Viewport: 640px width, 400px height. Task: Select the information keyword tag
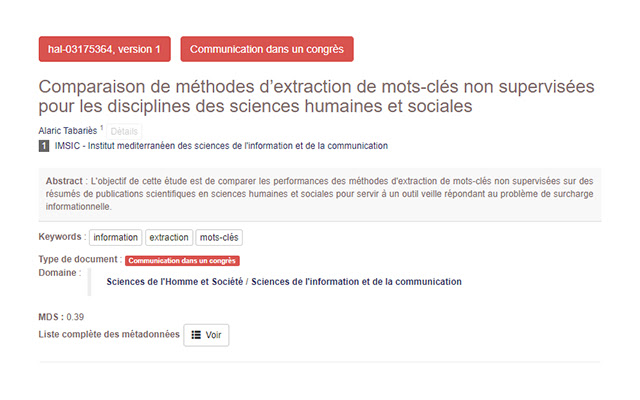116,238
